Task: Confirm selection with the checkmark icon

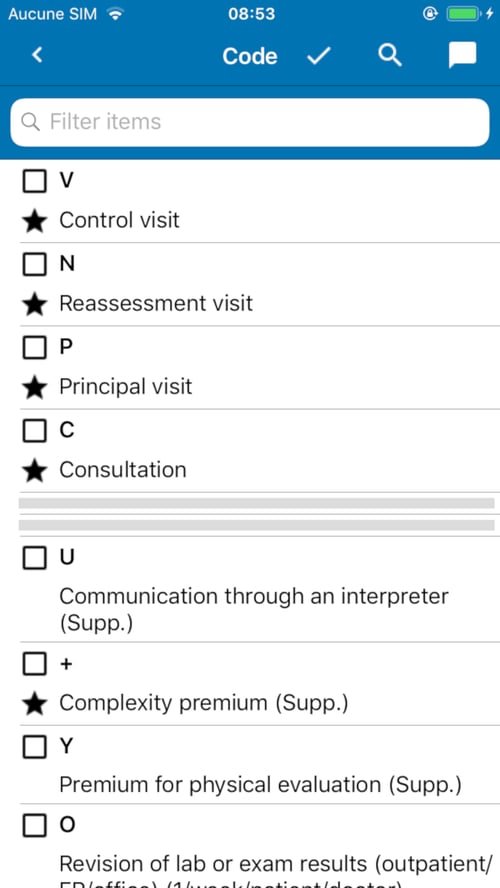Action: [319, 56]
